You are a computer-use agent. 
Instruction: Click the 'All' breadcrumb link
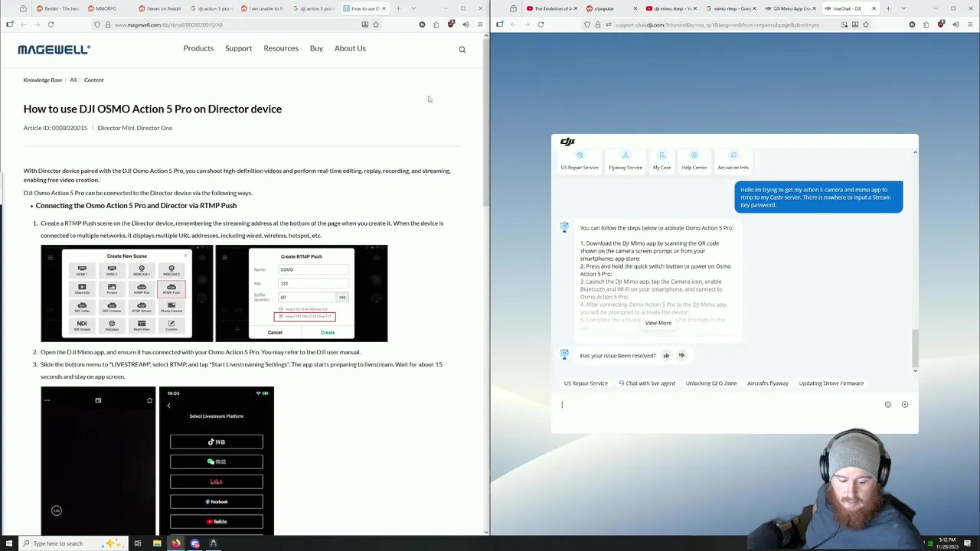[x=73, y=80]
